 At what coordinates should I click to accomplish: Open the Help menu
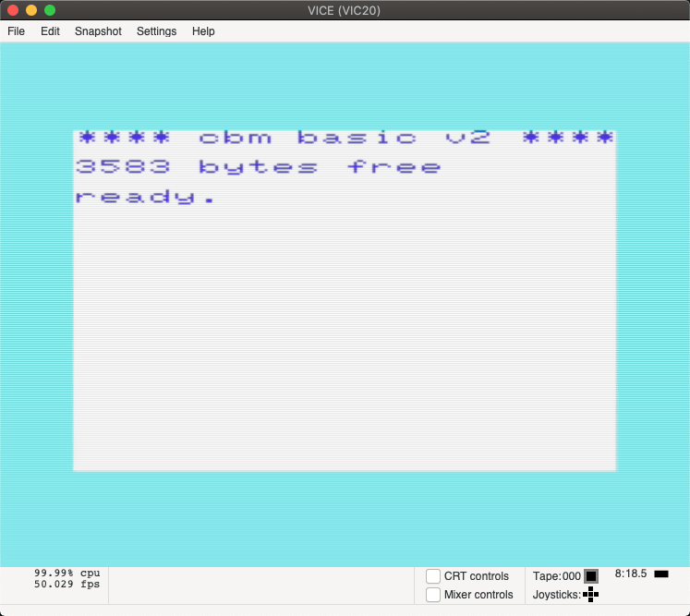tap(203, 31)
